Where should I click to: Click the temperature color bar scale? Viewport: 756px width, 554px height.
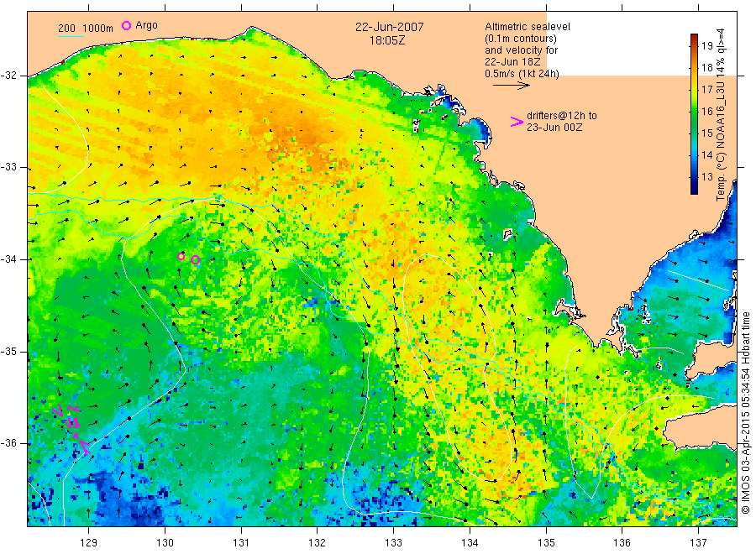click(x=694, y=114)
